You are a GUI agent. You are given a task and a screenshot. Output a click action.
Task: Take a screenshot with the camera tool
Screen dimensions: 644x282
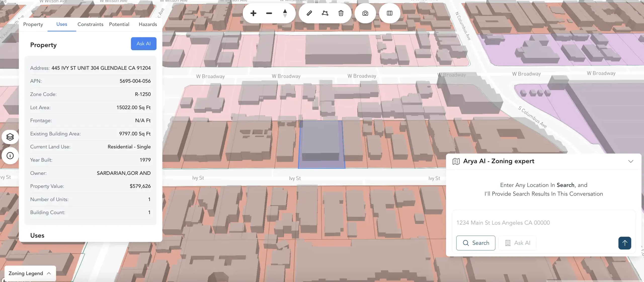[365, 13]
